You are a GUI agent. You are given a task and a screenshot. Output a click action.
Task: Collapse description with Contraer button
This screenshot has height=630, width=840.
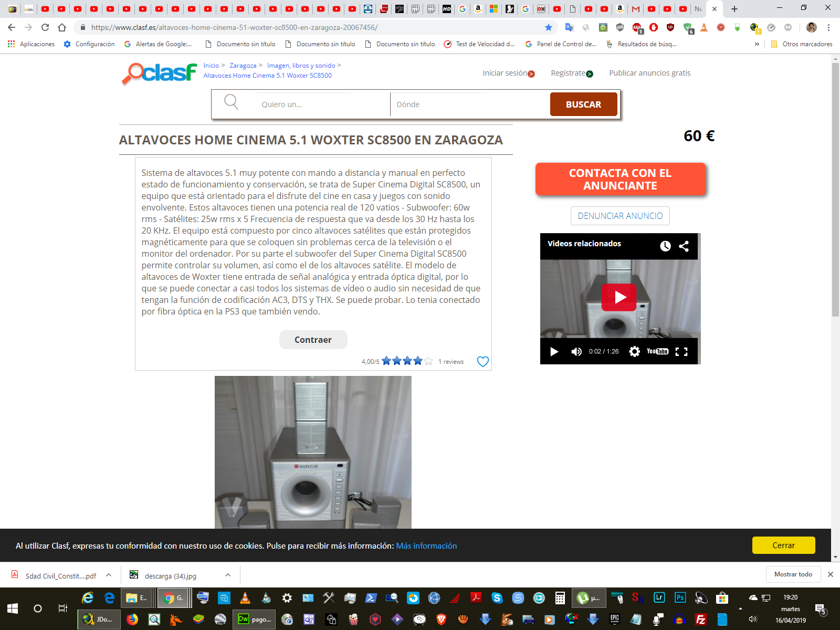[313, 340]
